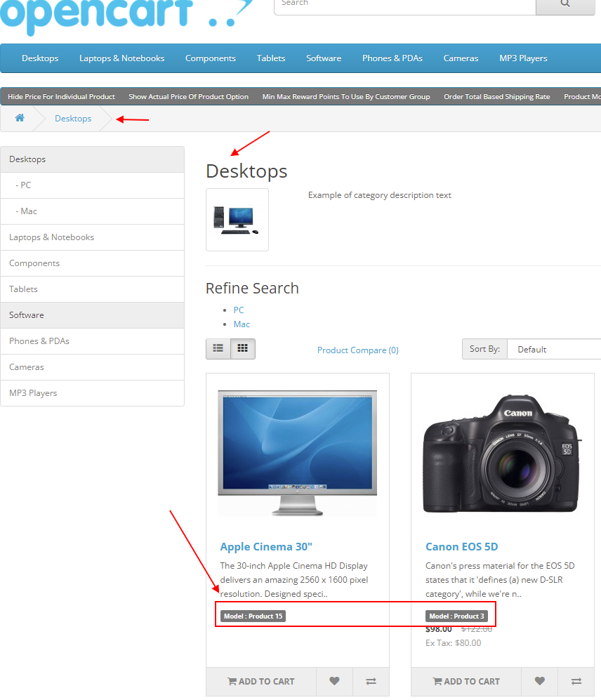
Task: Open the Cameras menu in the navigation bar
Action: (461, 58)
